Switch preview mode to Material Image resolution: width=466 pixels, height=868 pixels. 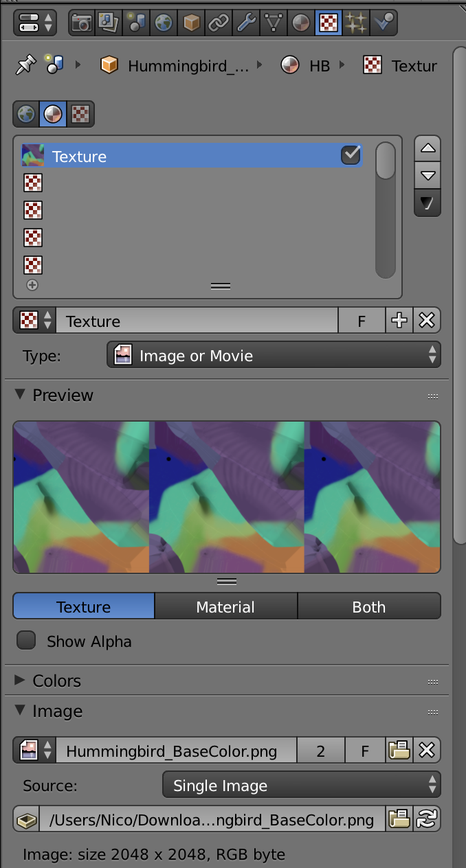(225, 606)
